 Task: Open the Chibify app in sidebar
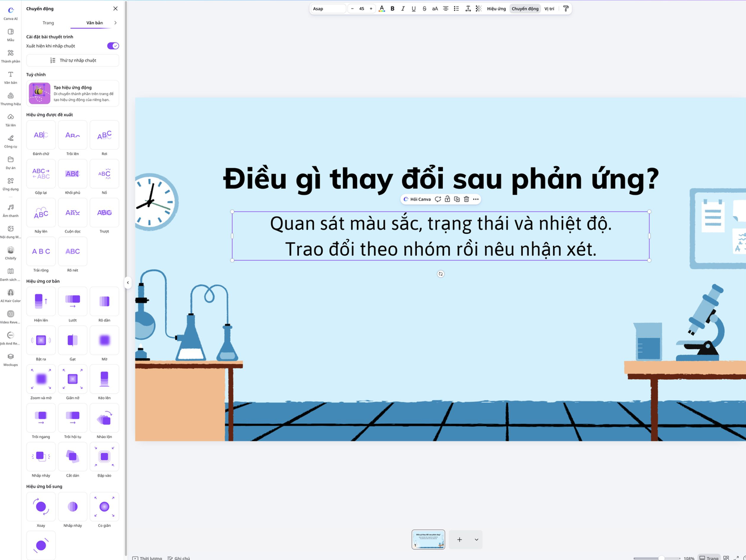tap(11, 253)
